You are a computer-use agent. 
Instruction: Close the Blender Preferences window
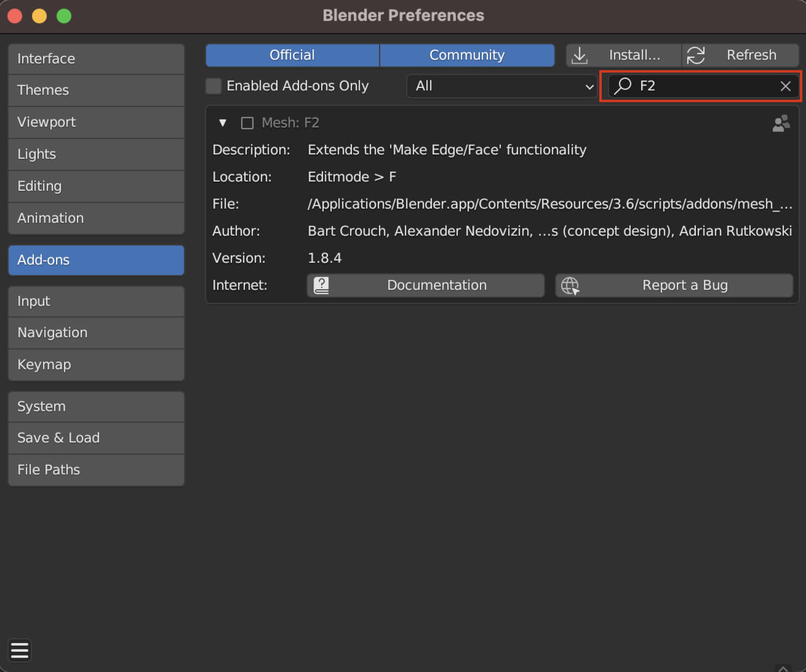coord(15,16)
